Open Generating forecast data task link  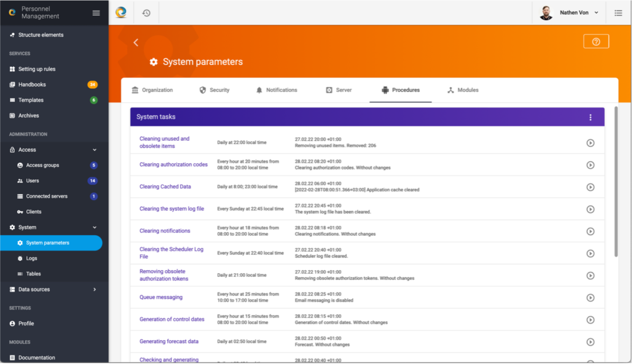pyautogui.click(x=168, y=341)
